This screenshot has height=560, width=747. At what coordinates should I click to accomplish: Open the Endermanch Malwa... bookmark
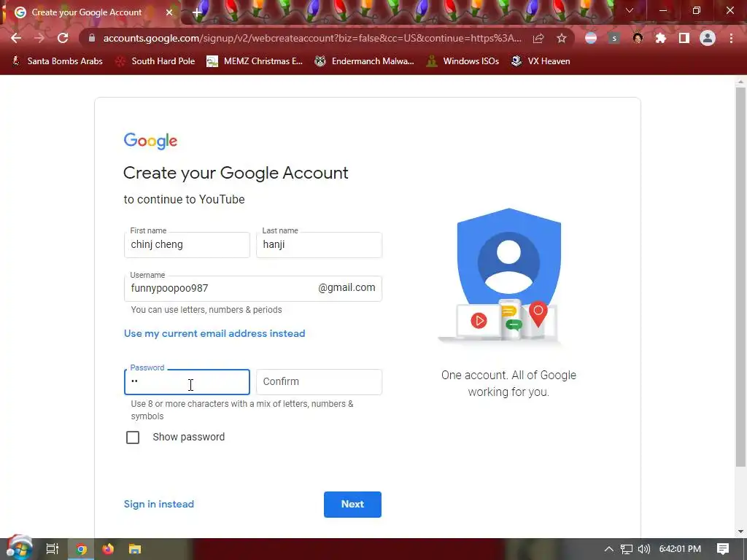(365, 61)
